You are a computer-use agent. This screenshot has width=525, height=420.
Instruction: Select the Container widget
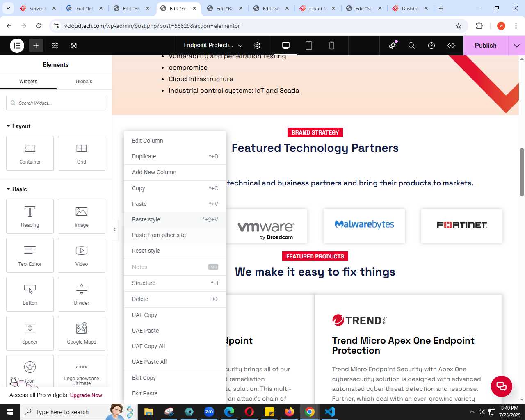[x=30, y=153]
